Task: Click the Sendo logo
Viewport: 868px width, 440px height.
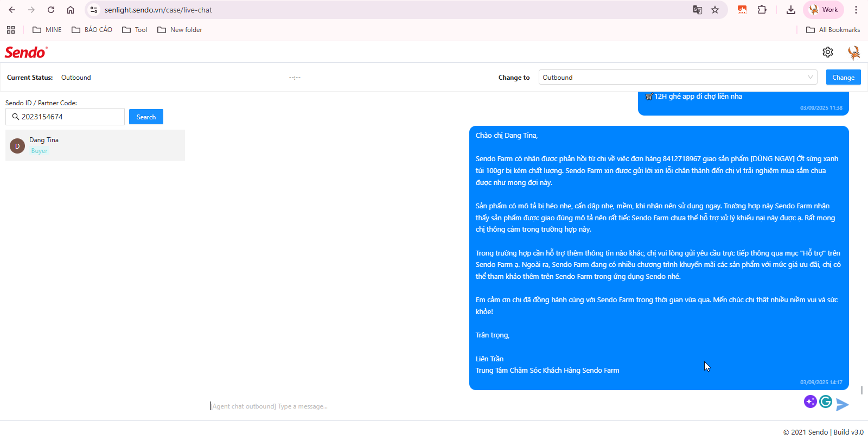Action: (x=26, y=52)
